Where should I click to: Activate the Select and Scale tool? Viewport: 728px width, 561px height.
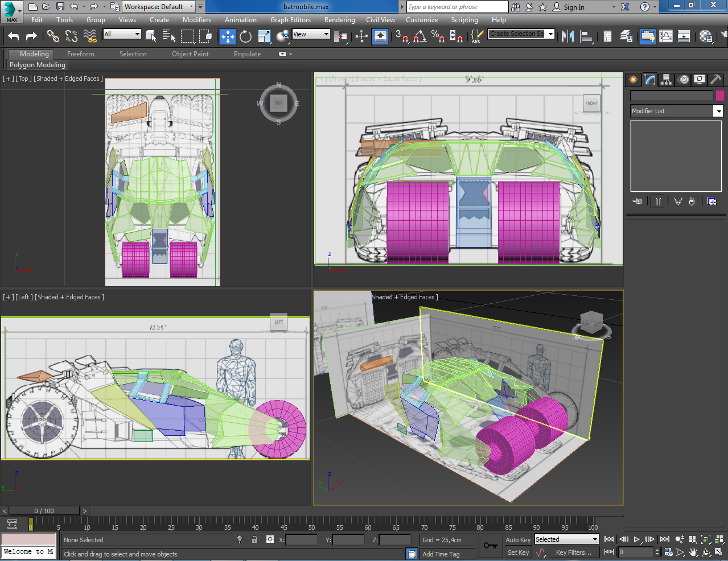(x=264, y=36)
